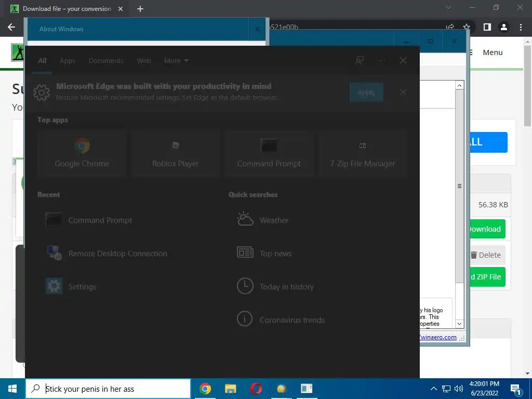Viewport: 532px width, 399px height.
Task: Open volume control tray icon
Action: [x=459, y=389]
